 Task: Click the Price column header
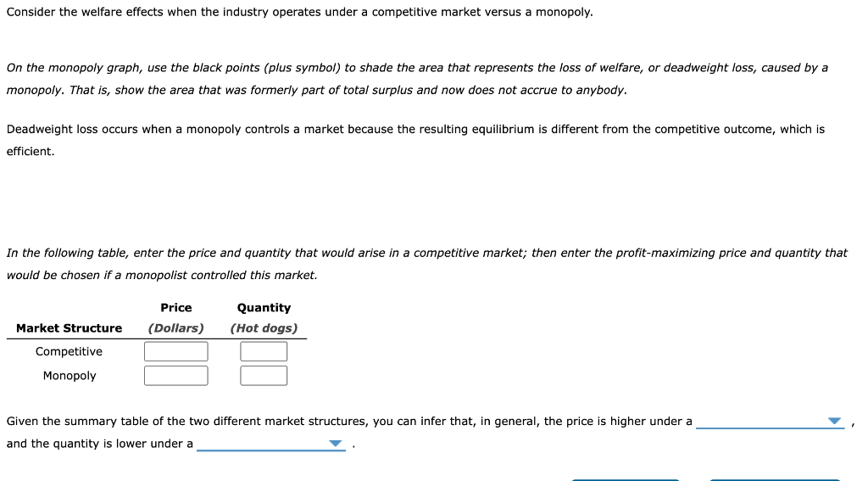click(176, 308)
